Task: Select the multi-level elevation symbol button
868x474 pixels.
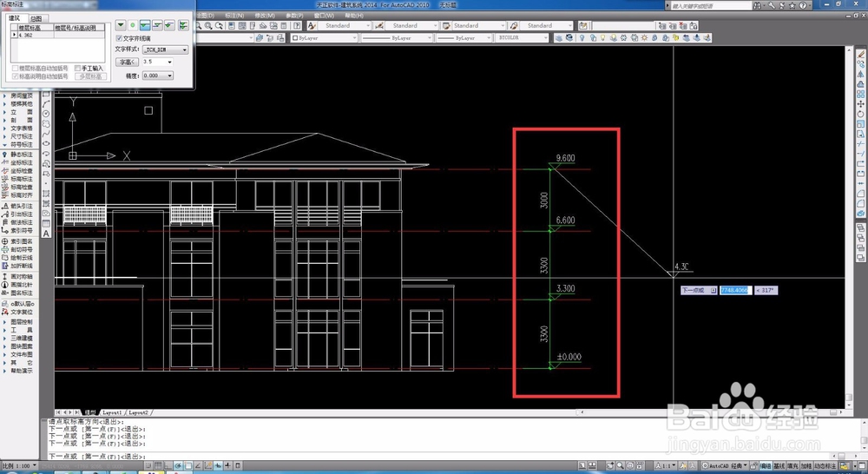Action: [x=183, y=25]
